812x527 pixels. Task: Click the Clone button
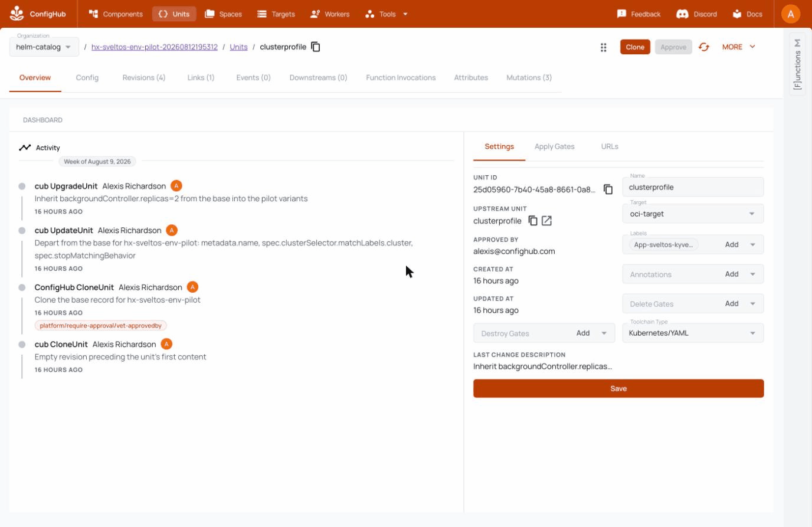coord(635,47)
